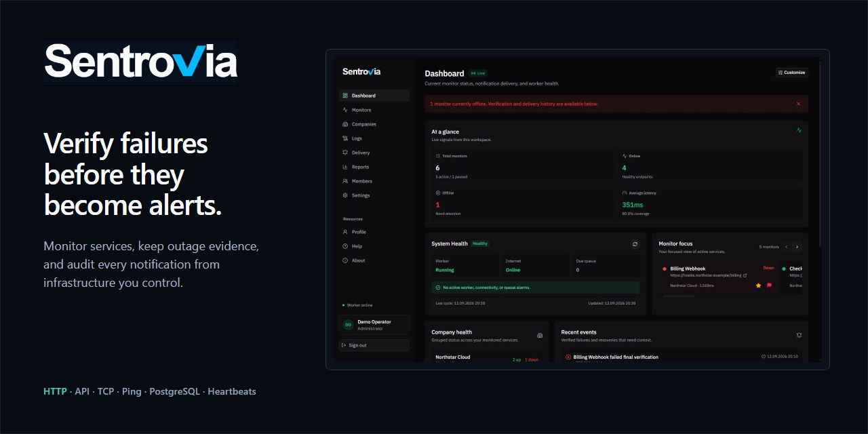
Task: Click the Help question-mark icon
Action: [x=345, y=246]
